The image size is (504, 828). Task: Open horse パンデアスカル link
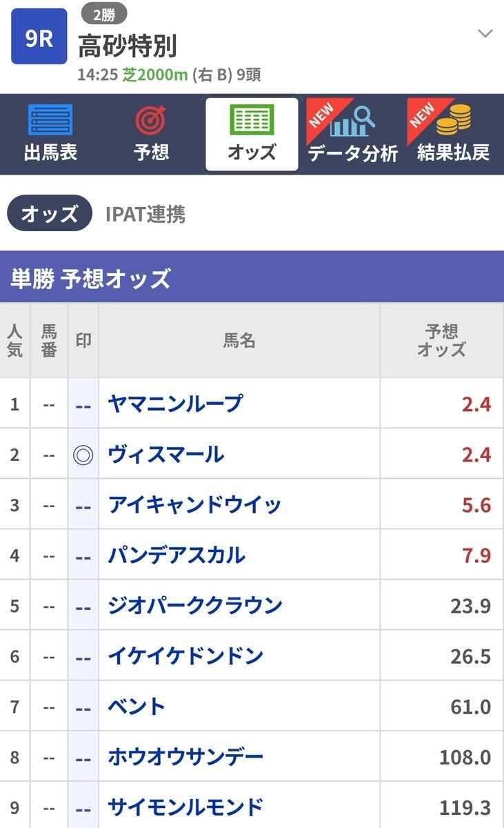(177, 555)
